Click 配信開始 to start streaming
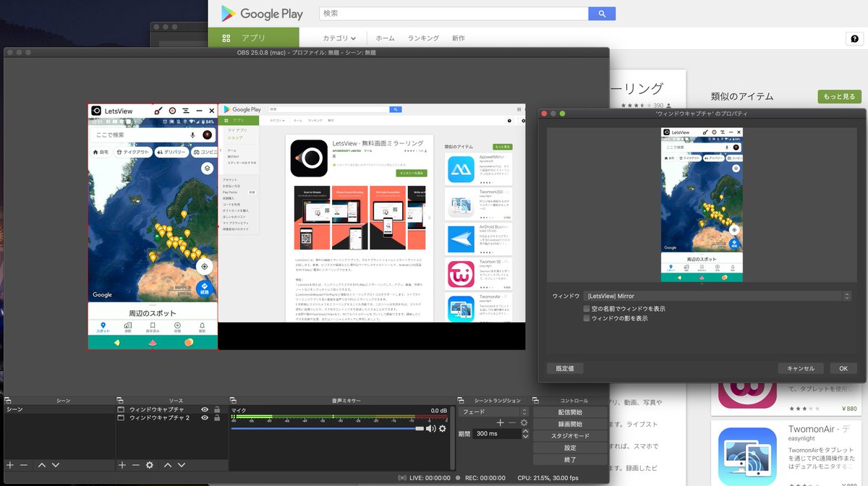 coord(570,412)
